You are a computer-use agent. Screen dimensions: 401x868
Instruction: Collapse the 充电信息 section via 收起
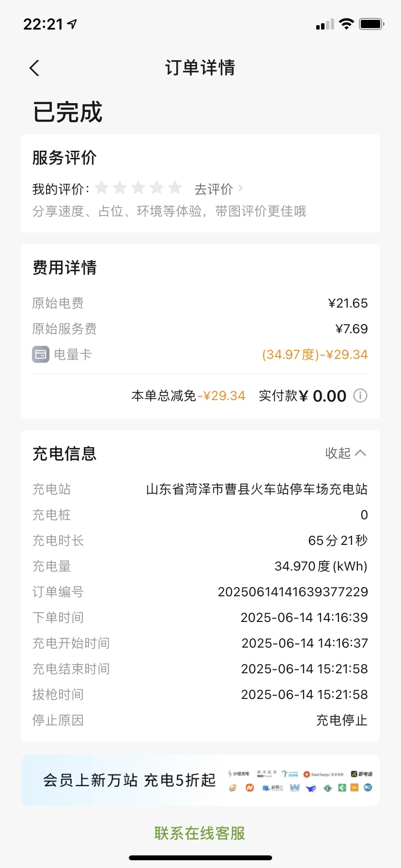coord(345,453)
